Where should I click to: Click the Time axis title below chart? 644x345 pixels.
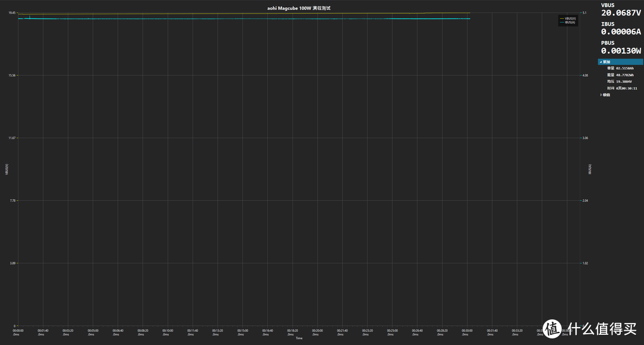click(299, 338)
